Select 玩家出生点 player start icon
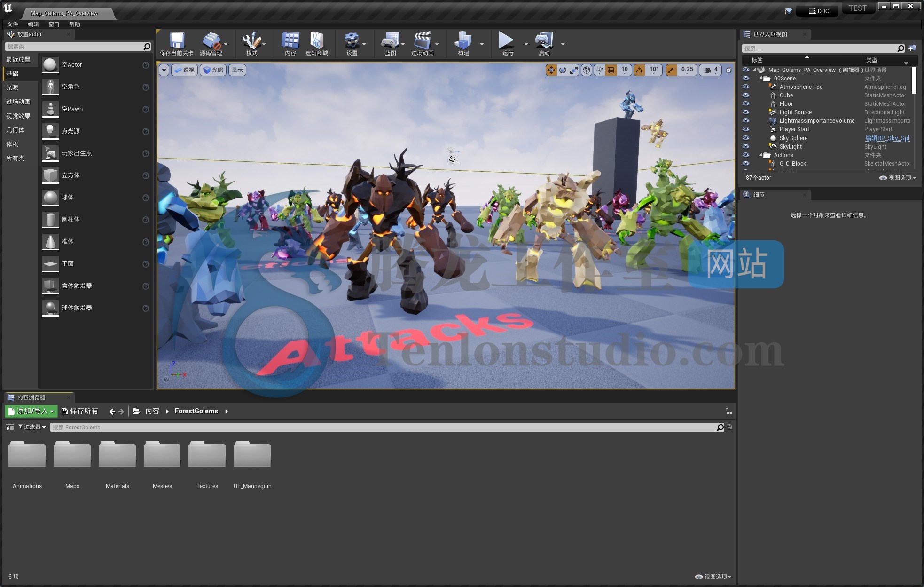The height and width of the screenshot is (587, 924). click(50, 153)
